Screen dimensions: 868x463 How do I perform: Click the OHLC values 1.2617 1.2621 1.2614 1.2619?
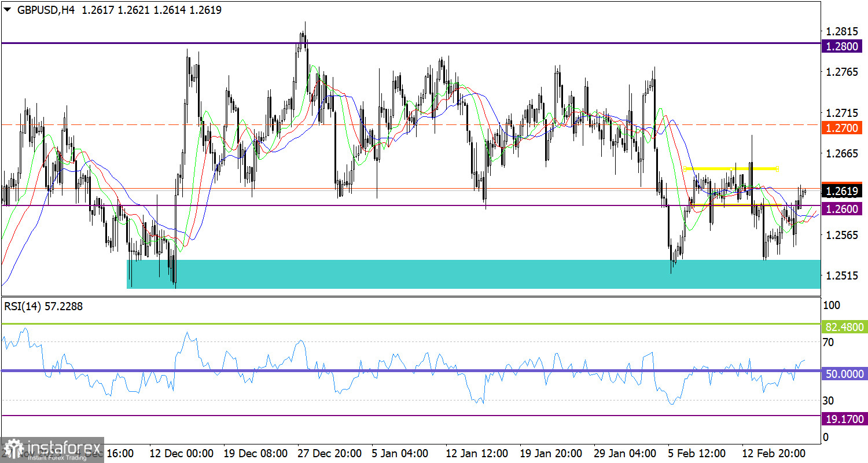[151, 10]
